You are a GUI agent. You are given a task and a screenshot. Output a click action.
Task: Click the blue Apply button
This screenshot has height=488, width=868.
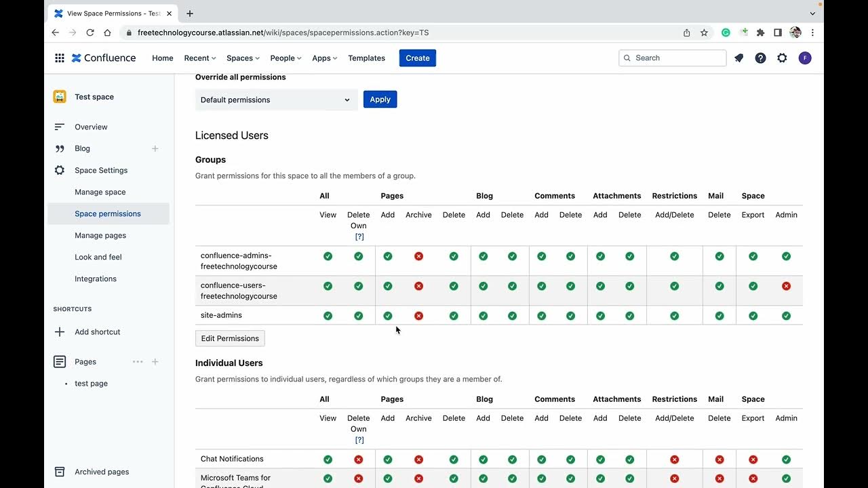click(x=380, y=100)
